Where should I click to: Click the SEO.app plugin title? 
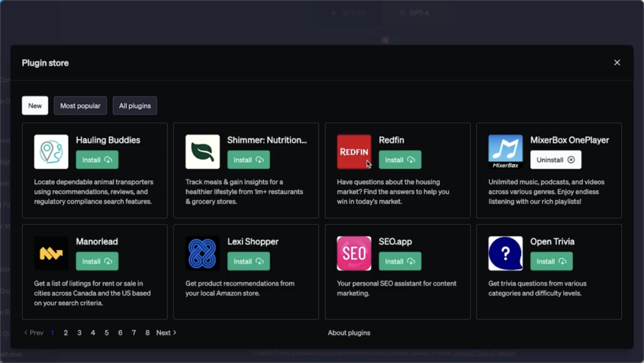pyautogui.click(x=395, y=242)
